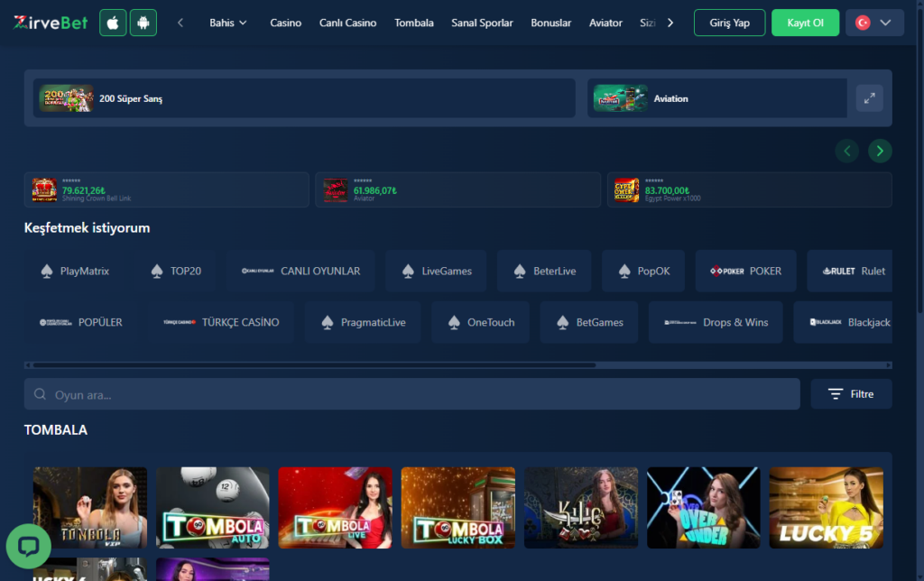Open the Tombala menu item
Viewport: 924px width, 581px height.
coord(414,23)
